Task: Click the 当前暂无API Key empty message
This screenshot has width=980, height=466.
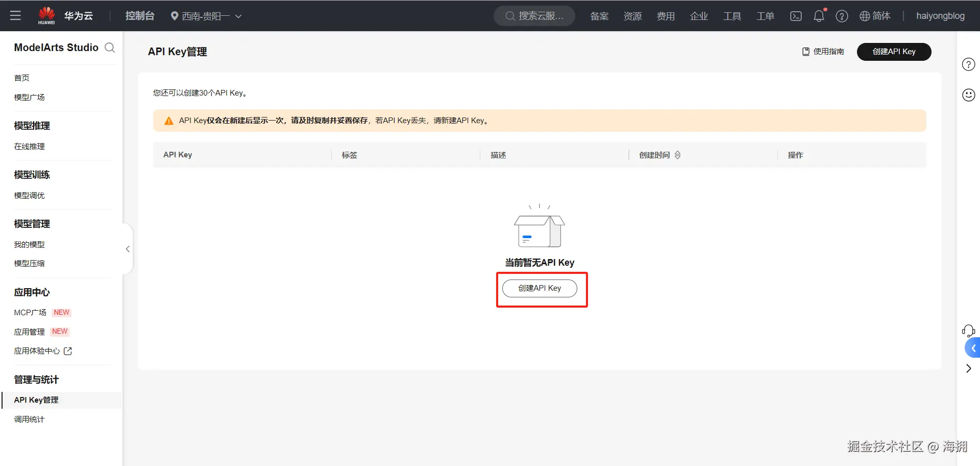Action: [540, 263]
